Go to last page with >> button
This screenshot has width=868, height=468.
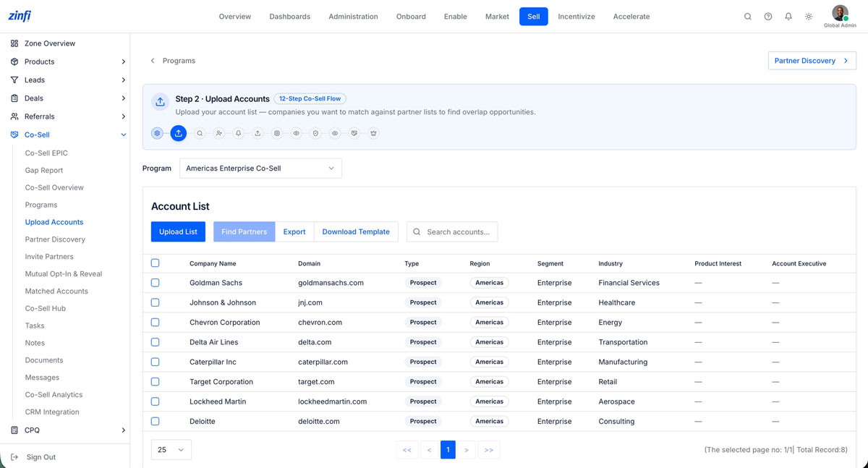[489, 450]
